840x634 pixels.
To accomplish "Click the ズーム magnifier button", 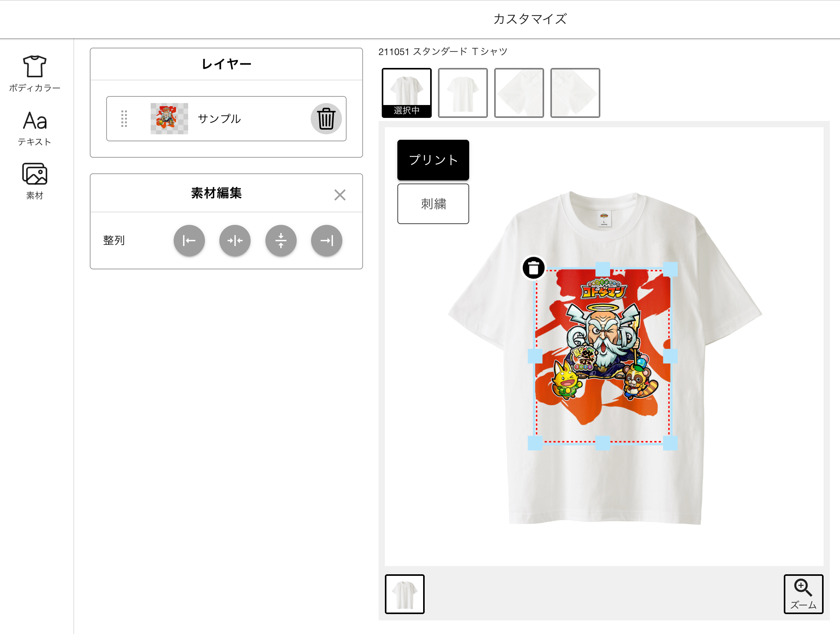I will [x=804, y=594].
